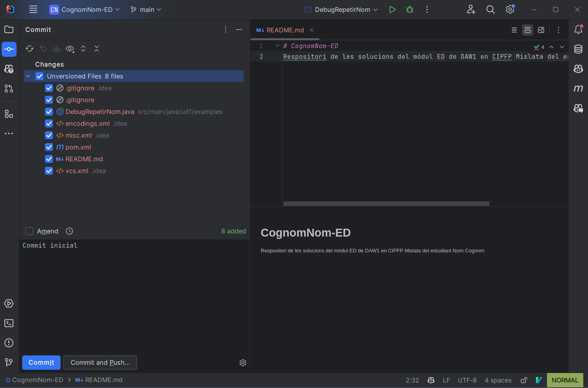588x388 pixels.
Task: Open the Commit tool window in sidebar
Action: pos(9,49)
